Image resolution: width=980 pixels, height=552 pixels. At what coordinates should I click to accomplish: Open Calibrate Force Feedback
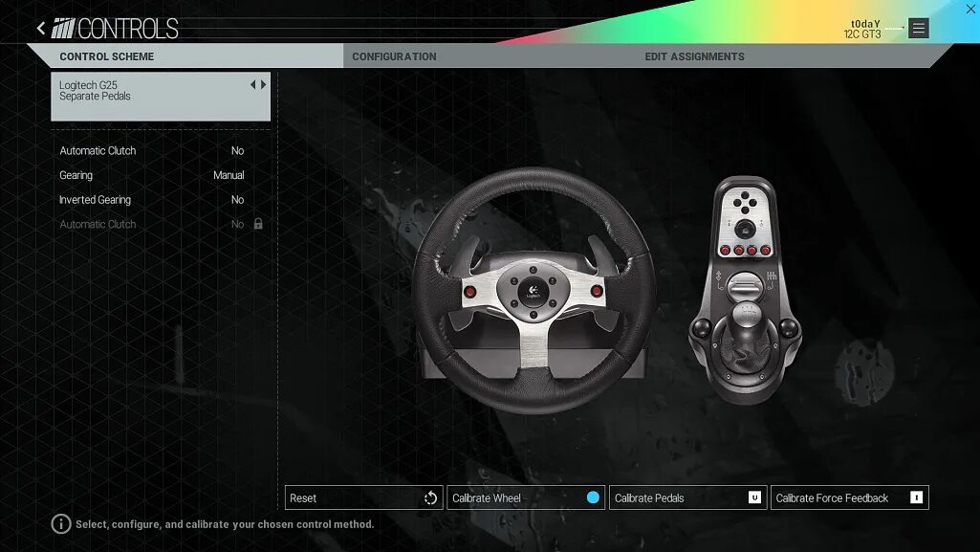[x=850, y=497]
